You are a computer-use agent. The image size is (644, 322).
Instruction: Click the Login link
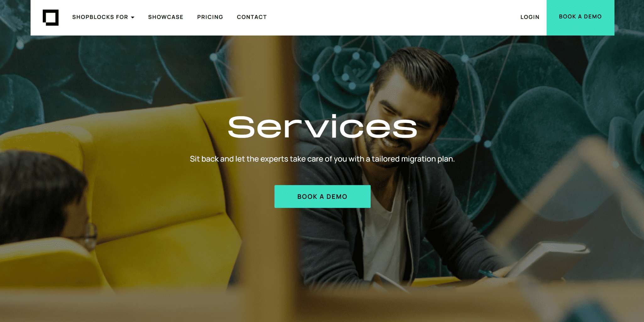click(x=530, y=17)
